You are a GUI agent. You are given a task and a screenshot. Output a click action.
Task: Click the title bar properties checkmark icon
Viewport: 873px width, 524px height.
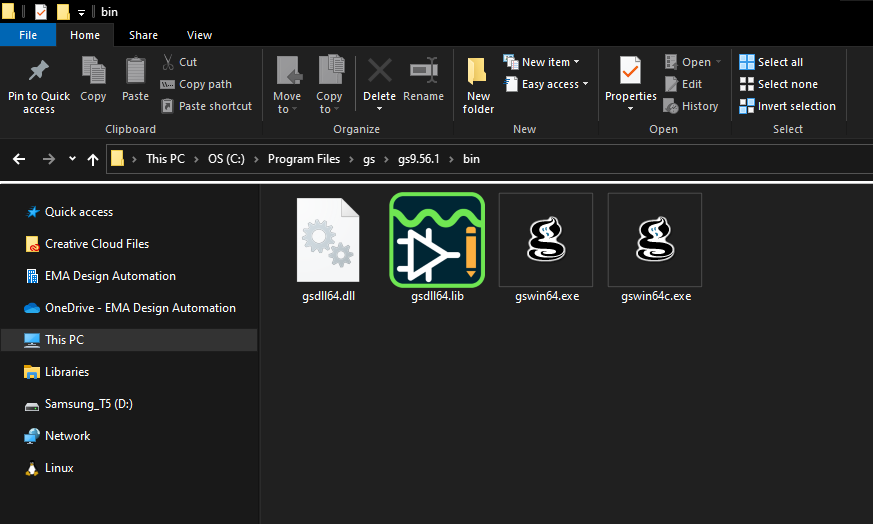[41, 12]
